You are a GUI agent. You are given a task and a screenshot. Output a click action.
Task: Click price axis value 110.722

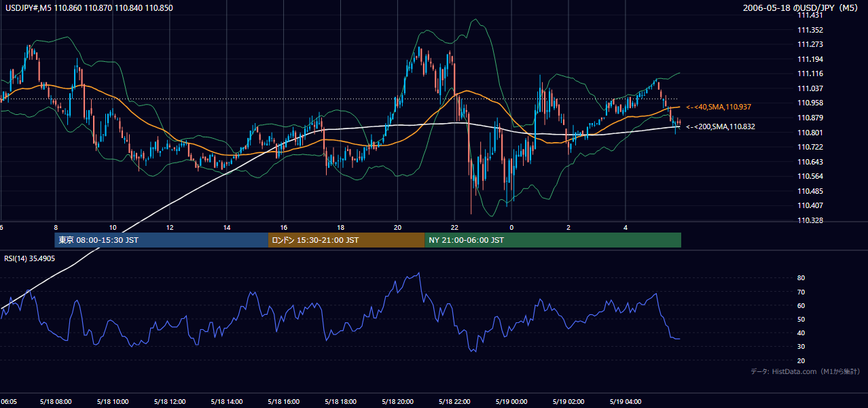click(x=810, y=147)
